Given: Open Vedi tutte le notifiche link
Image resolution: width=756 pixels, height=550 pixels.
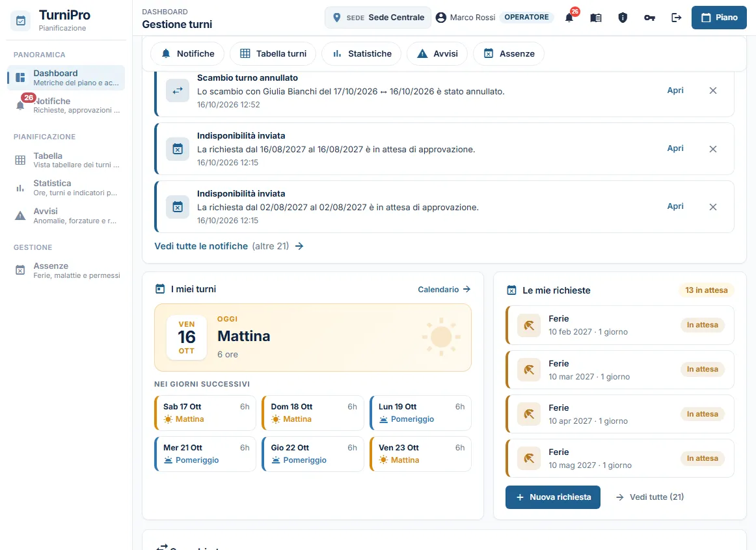Looking at the screenshot, I should (229, 246).
